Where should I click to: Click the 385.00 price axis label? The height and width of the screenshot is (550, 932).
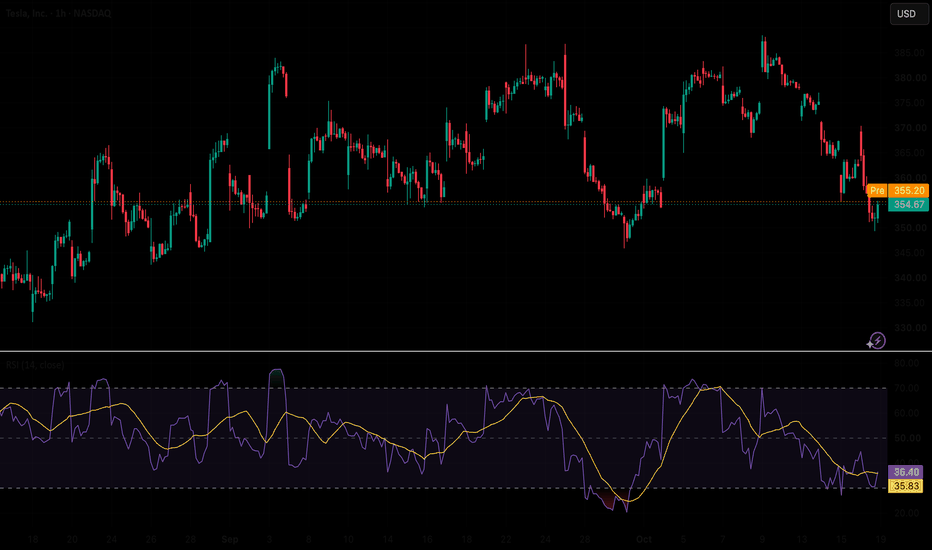click(x=910, y=53)
